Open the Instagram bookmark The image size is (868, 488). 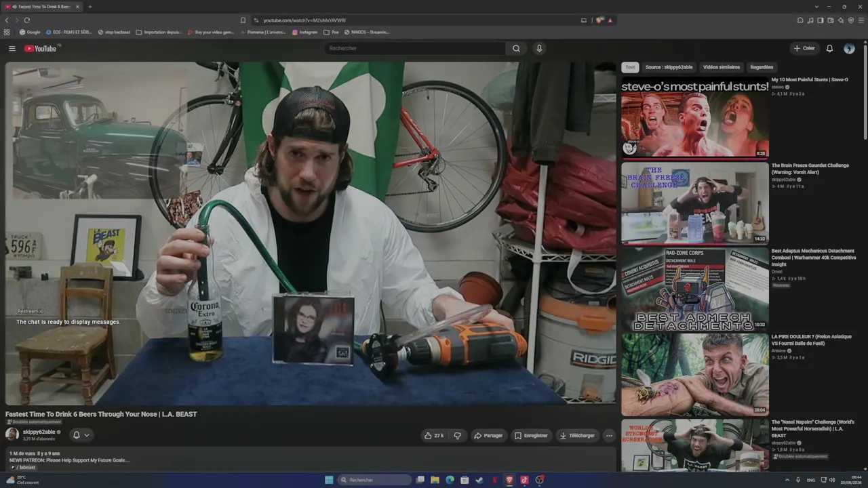(305, 32)
